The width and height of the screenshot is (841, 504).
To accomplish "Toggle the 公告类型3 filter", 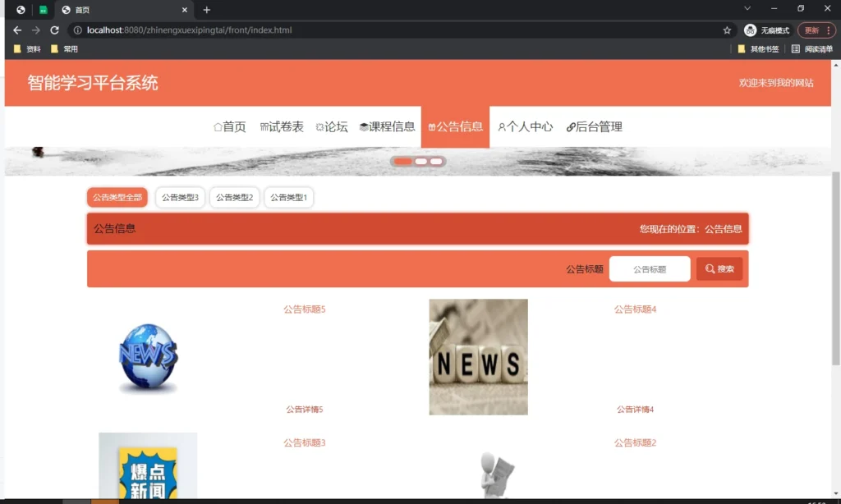I will coord(179,197).
